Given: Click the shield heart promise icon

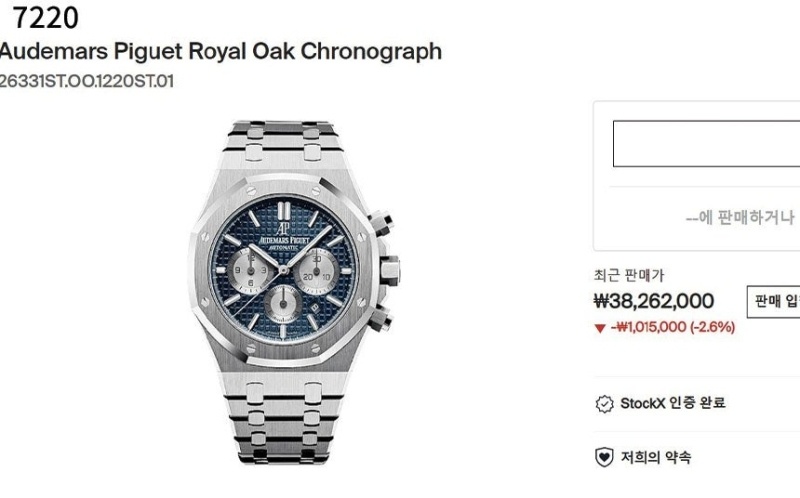Looking at the screenshot, I should click(604, 458).
